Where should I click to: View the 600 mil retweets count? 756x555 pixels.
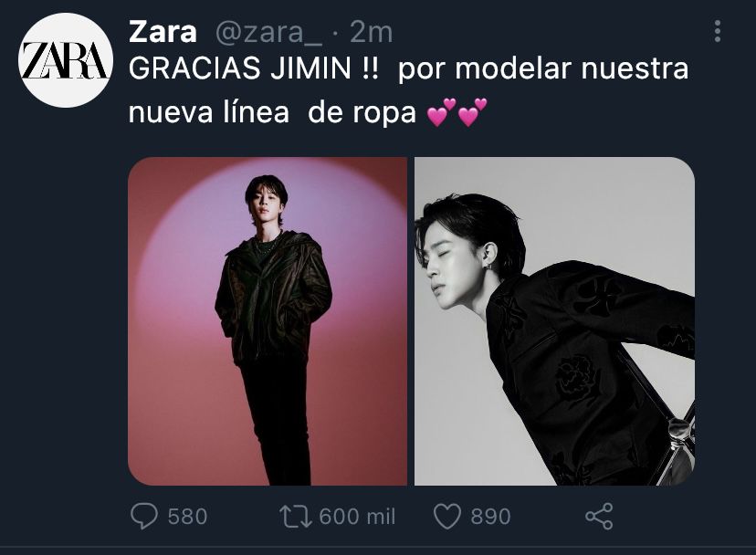click(x=357, y=517)
